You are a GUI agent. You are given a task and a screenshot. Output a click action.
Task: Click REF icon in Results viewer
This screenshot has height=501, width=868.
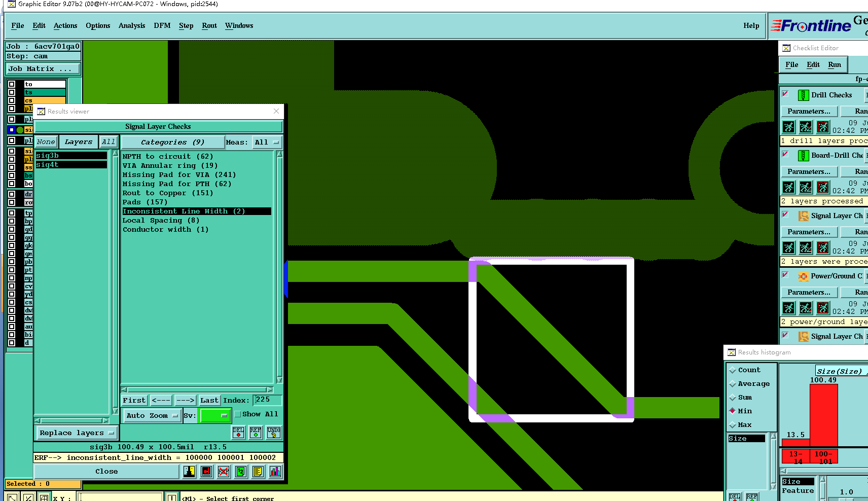(256, 433)
